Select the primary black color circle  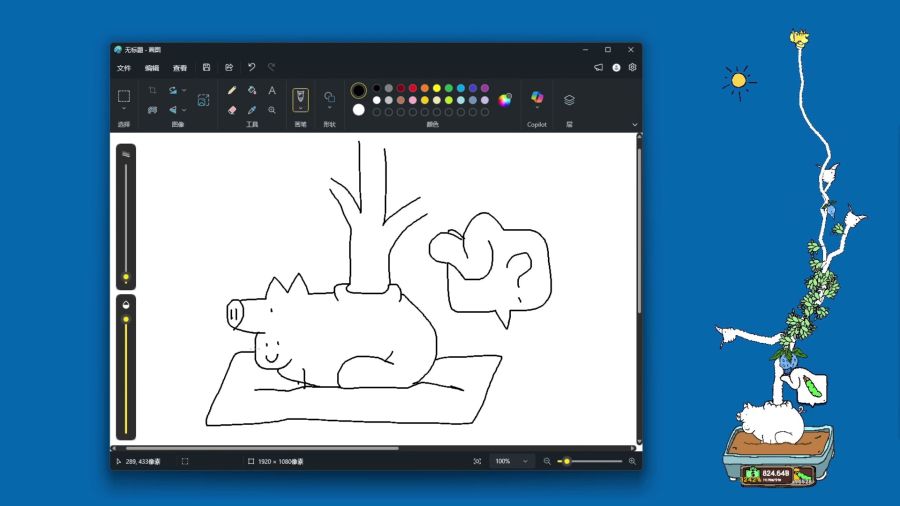(358, 90)
